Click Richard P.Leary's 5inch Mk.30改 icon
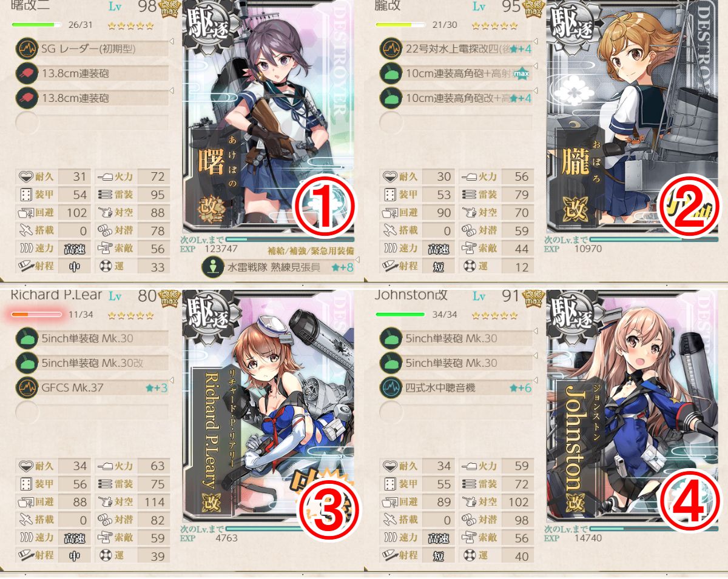The width and height of the screenshot is (728, 579). 26,363
